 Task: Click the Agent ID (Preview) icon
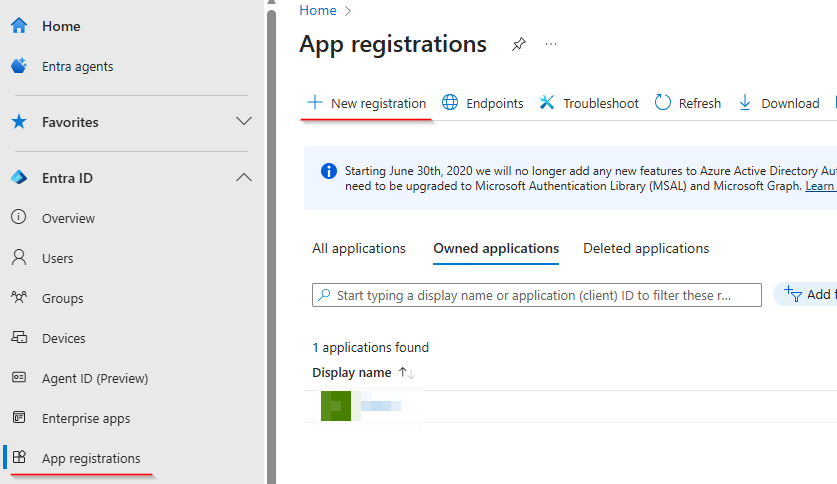[x=19, y=378]
